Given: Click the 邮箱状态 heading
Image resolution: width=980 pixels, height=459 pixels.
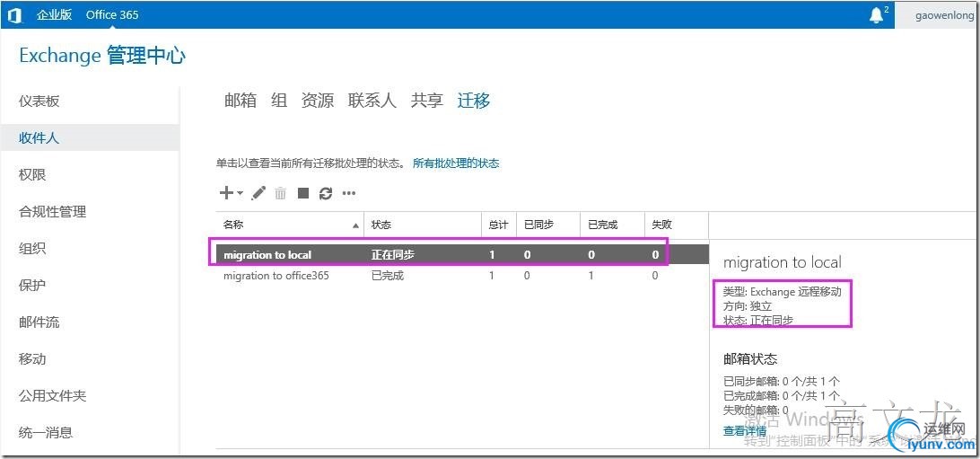Looking at the screenshot, I should [750, 359].
